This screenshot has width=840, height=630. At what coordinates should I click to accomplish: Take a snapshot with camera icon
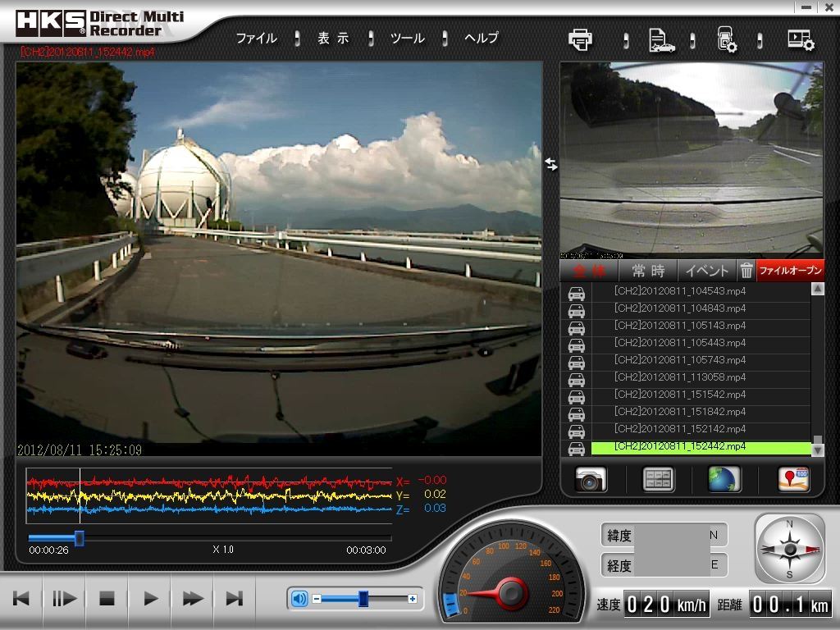(591, 479)
